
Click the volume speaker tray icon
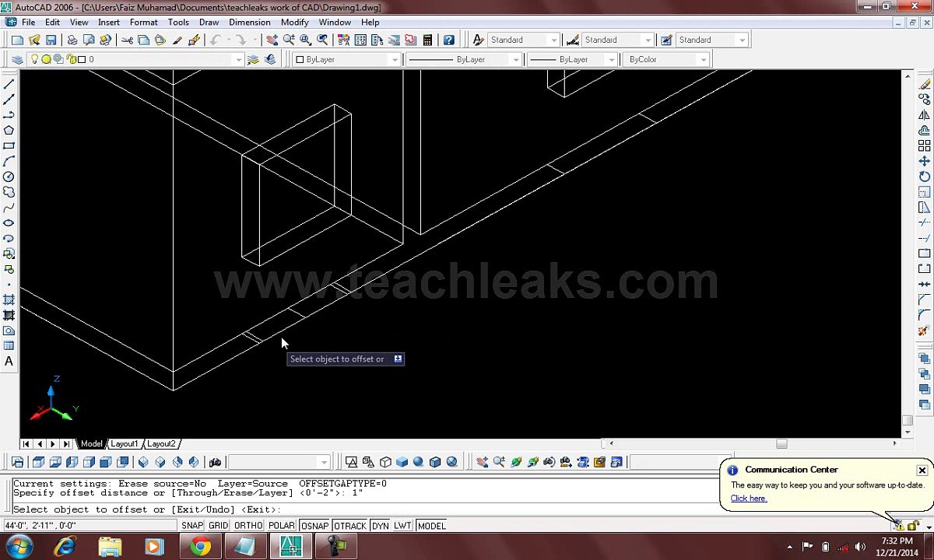pyautogui.click(x=860, y=547)
